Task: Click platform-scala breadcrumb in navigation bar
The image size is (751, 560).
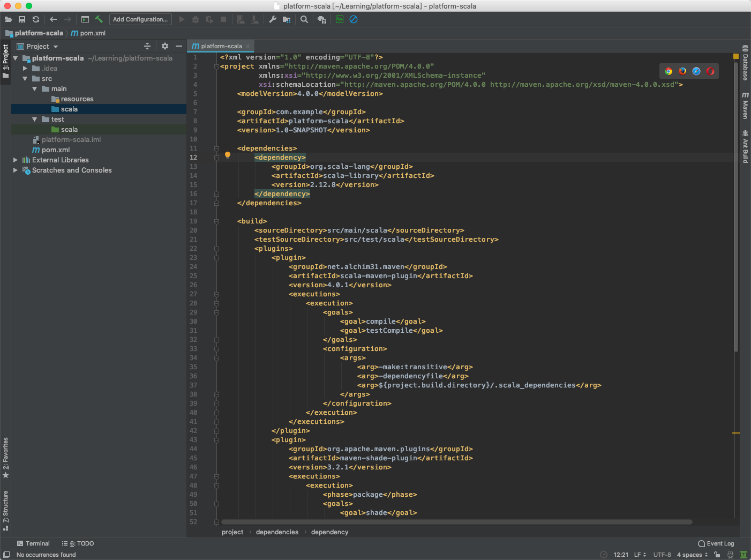Action: pos(34,33)
